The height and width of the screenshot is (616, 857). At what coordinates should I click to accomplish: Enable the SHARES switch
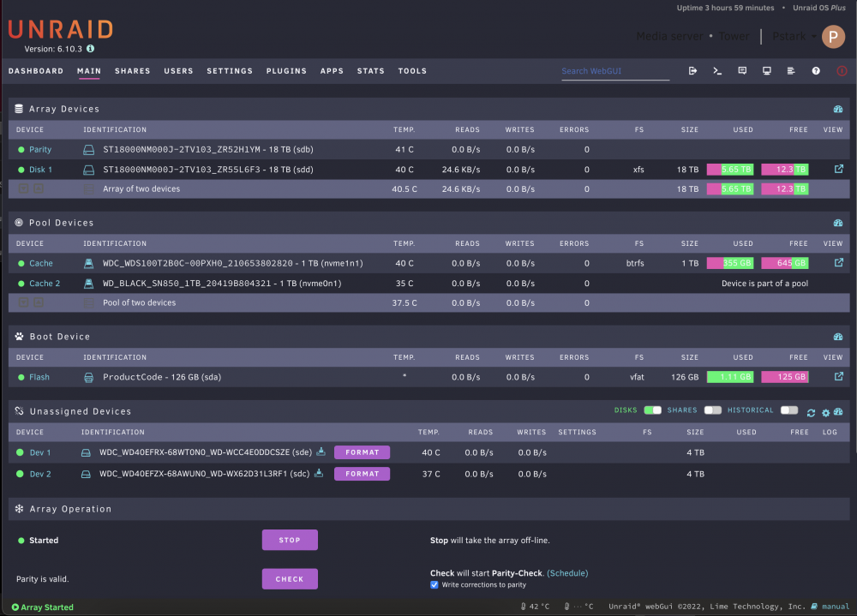(713, 410)
